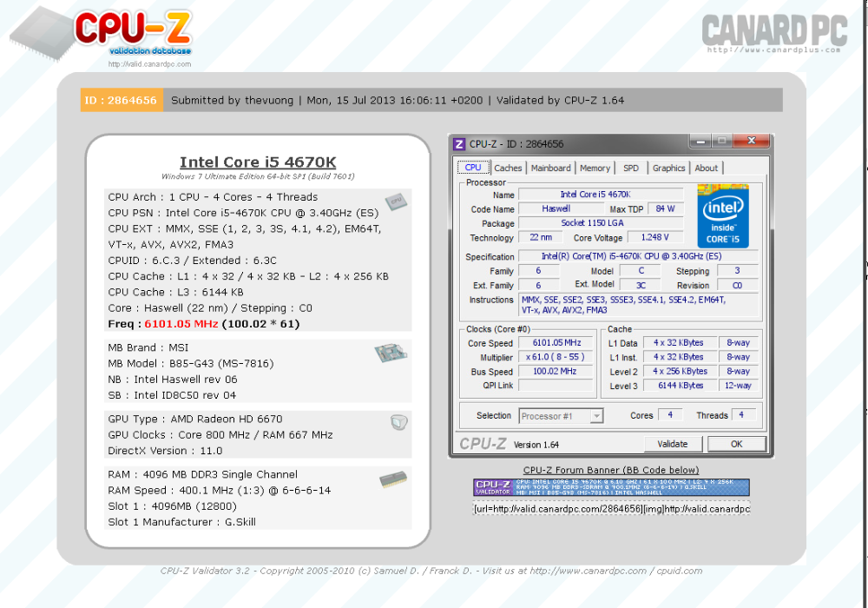
Task: Click the 12-way Level 3 associativity field
Action: (x=738, y=386)
